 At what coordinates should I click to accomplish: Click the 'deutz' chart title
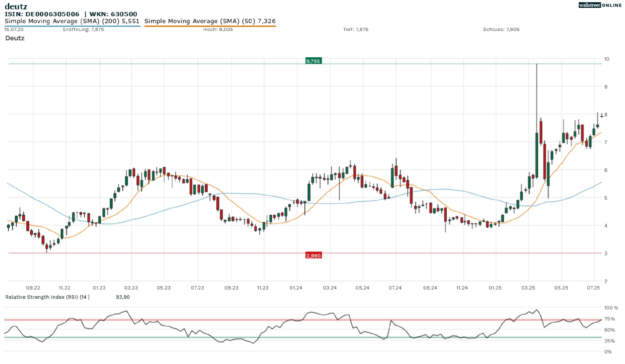click(16, 6)
